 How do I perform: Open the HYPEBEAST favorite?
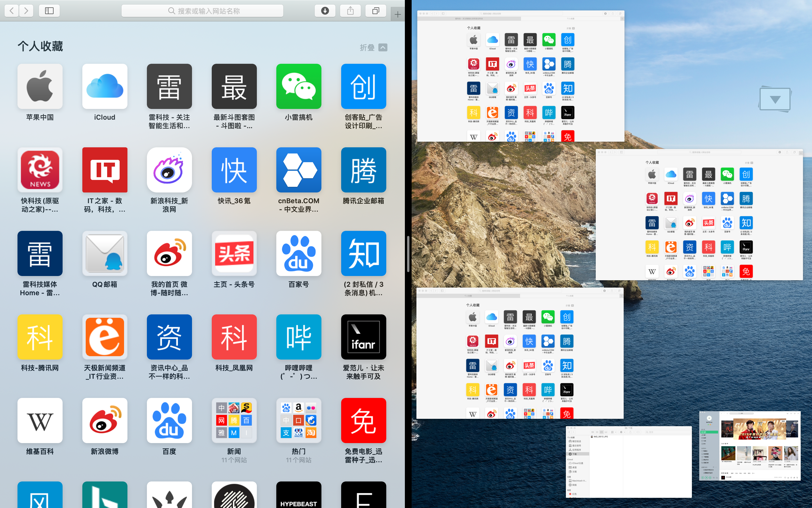[x=299, y=495]
